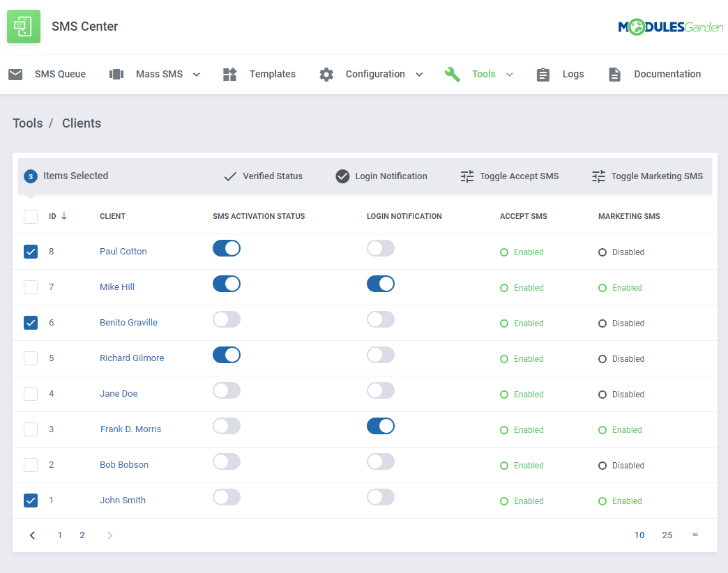Click Verified Status mass action label
728x573 pixels.
point(273,176)
